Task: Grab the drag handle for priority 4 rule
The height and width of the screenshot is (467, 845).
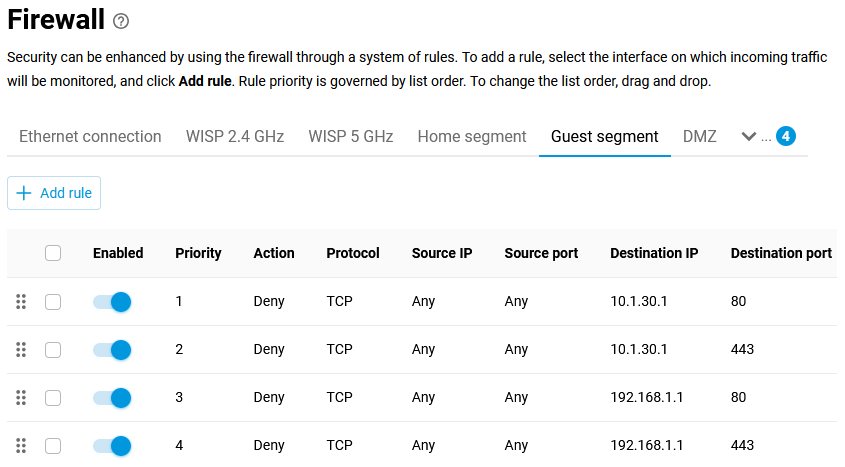Action: point(21,445)
